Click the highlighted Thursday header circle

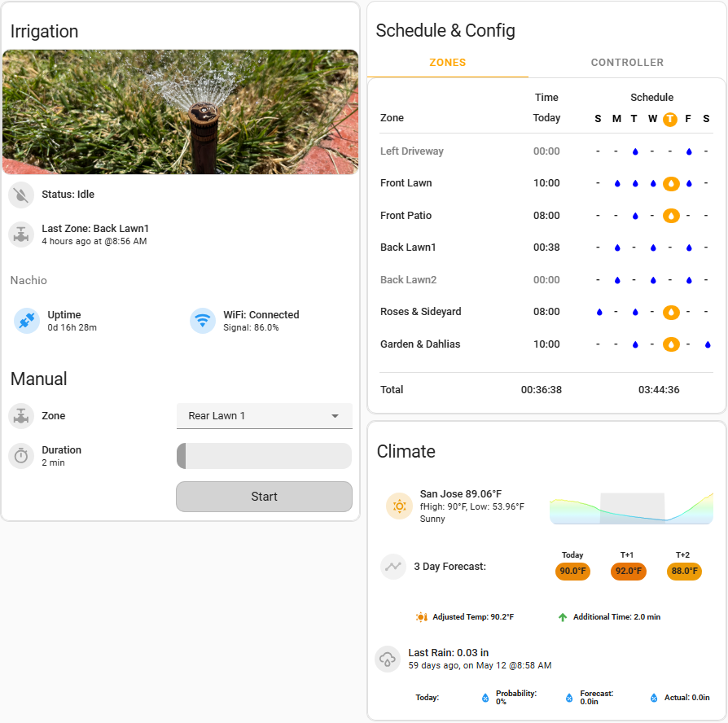[670, 120]
